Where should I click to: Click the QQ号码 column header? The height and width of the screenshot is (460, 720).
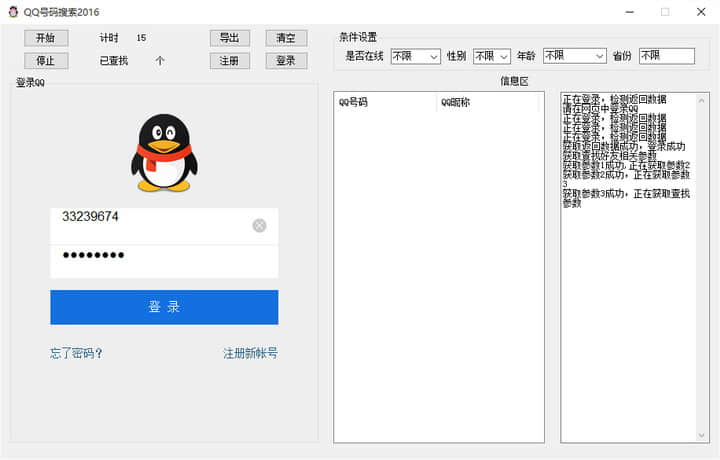(386, 102)
